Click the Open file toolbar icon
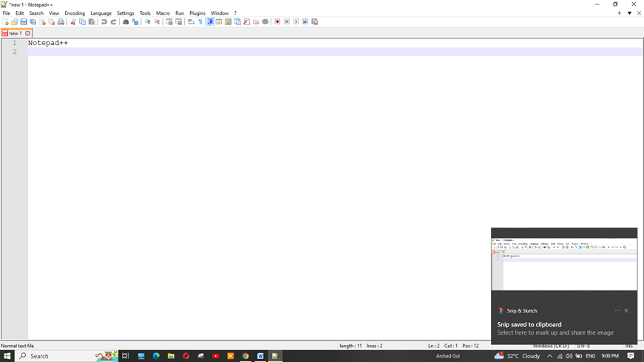Screen dimensions: 644x362 [14, 21]
